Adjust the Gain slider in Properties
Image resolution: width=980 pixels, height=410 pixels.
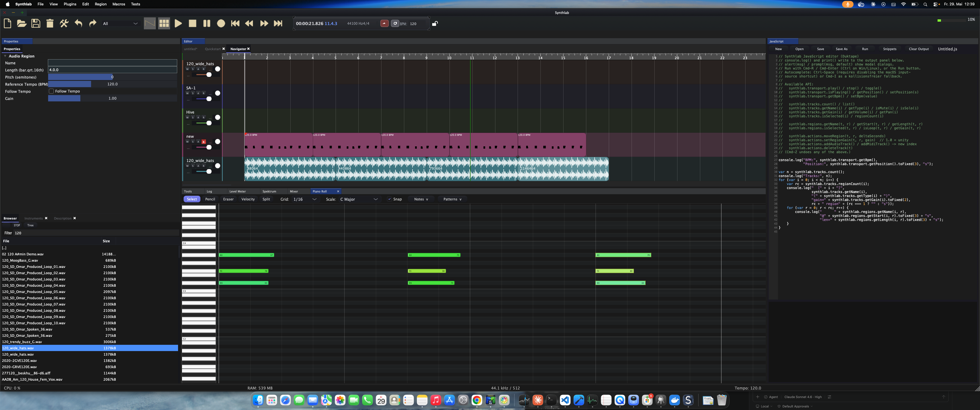pyautogui.click(x=112, y=99)
